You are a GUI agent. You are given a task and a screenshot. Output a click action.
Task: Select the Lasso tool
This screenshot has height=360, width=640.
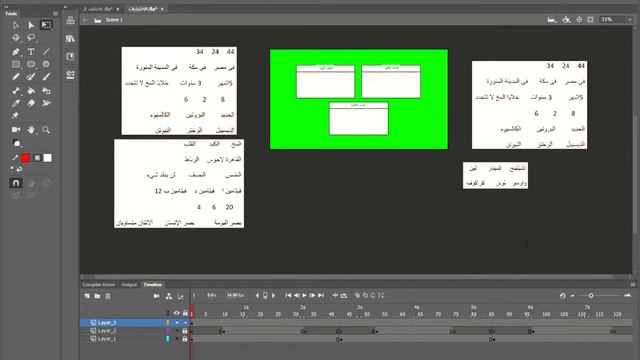[x=31, y=38]
